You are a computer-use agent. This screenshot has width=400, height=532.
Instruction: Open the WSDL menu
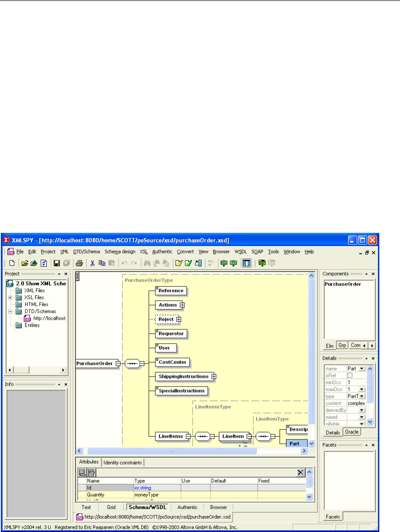tap(241, 251)
